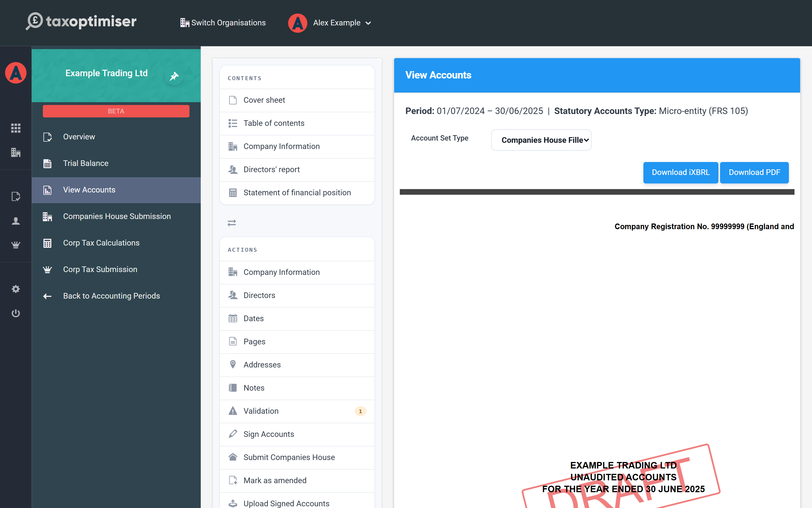Jump to Directors' report
This screenshot has width=812, height=508.
[x=297, y=170]
